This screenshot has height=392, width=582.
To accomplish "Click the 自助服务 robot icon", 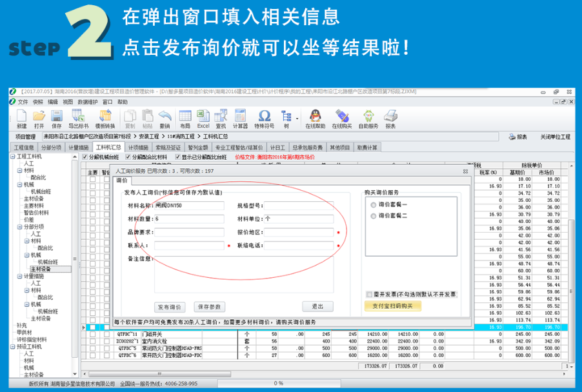I will coord(368,118).
